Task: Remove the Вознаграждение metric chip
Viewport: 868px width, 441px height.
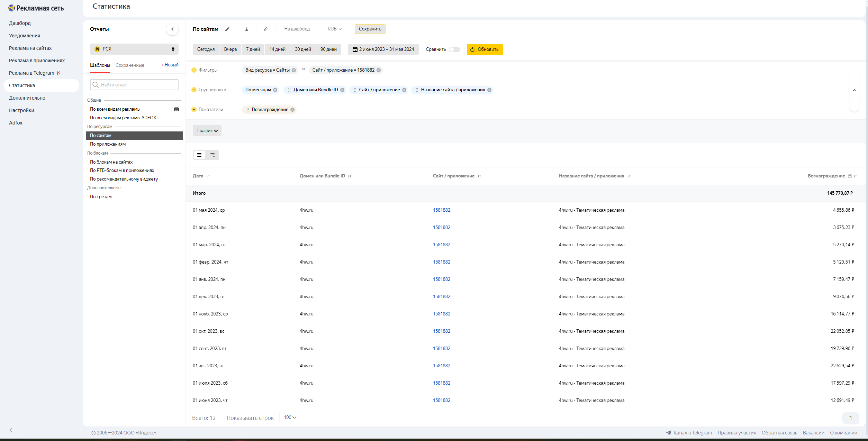Action: [292, 110]
